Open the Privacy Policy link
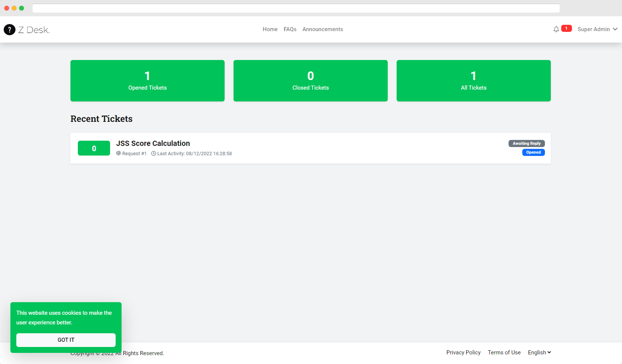The width and height of the screenshot is (622, 364). (x=463, y=352)
